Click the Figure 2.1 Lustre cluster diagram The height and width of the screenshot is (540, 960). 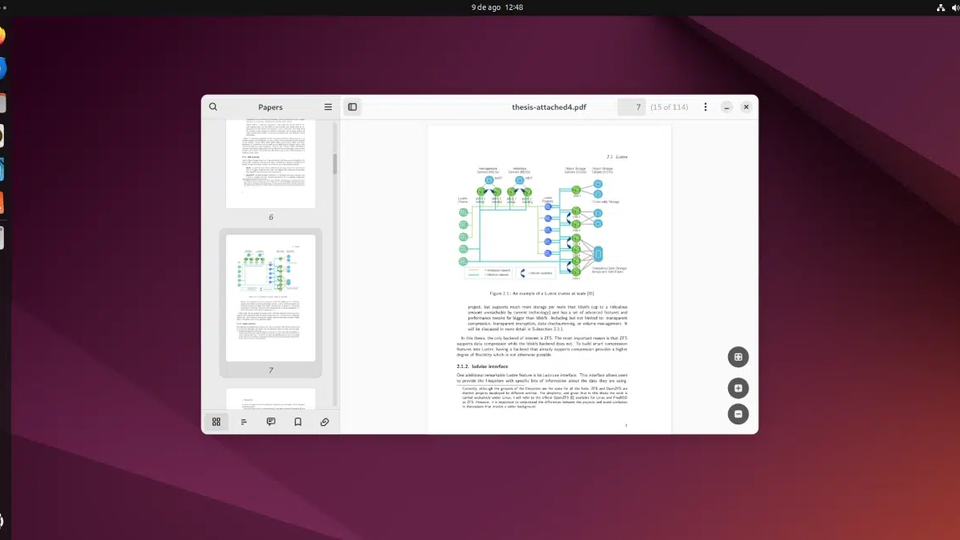point(542,223)
